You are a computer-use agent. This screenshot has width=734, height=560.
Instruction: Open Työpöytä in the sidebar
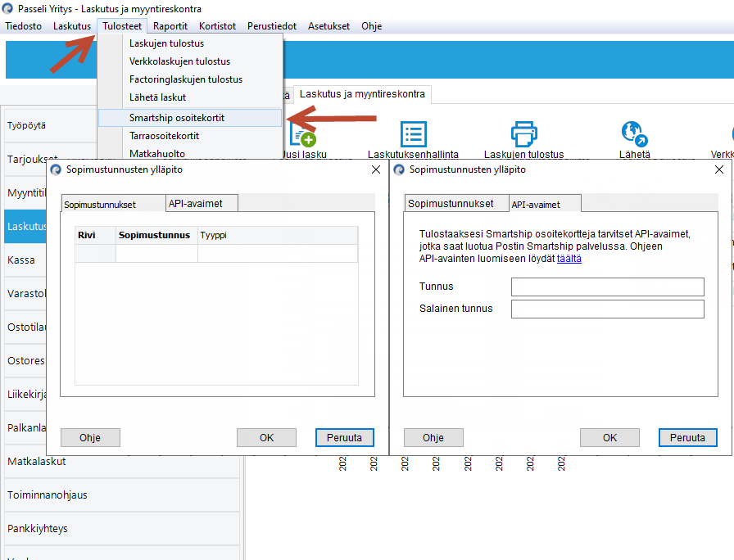coord(51,125)
